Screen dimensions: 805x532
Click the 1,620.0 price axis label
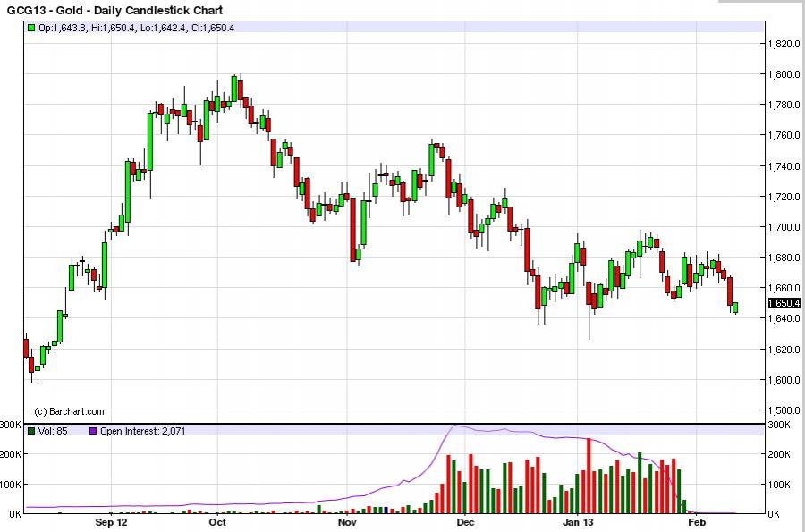(784, 350)
